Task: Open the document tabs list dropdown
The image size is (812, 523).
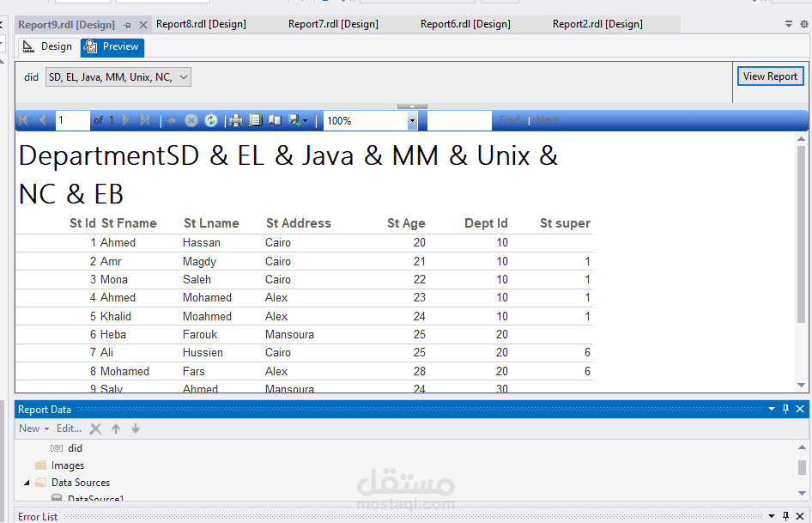Action: [789, 24]
